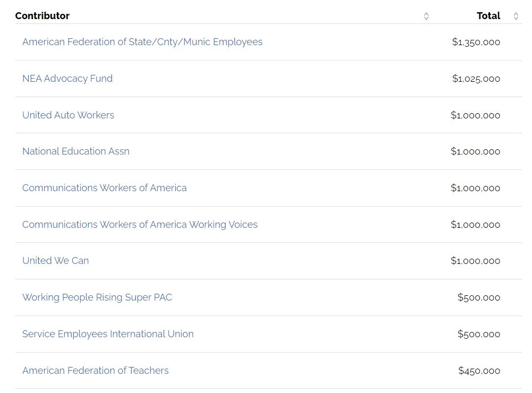Click the $450,000 total amount

[x=479, y=371]
